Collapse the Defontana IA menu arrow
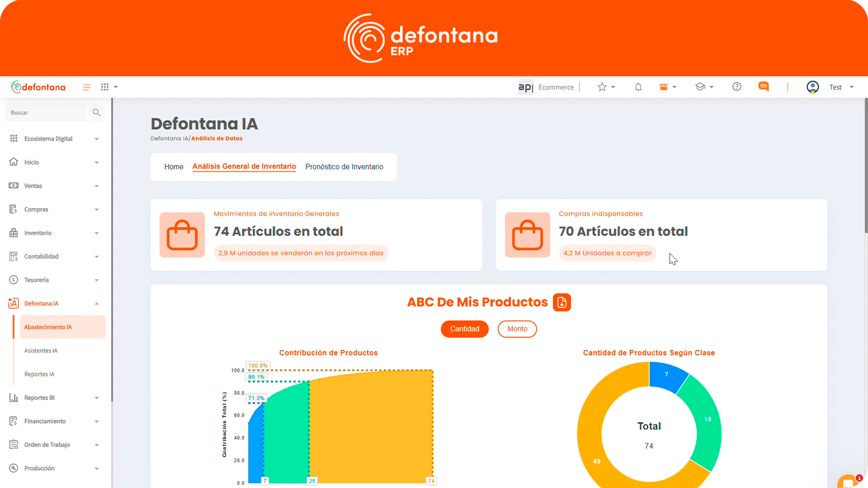The height and width of the screenshot is (488, 868). click(97, 304)
